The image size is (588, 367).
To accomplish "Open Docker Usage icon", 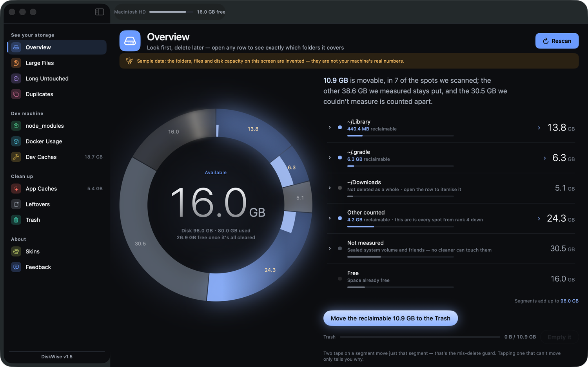I will (x=16, y=141).
